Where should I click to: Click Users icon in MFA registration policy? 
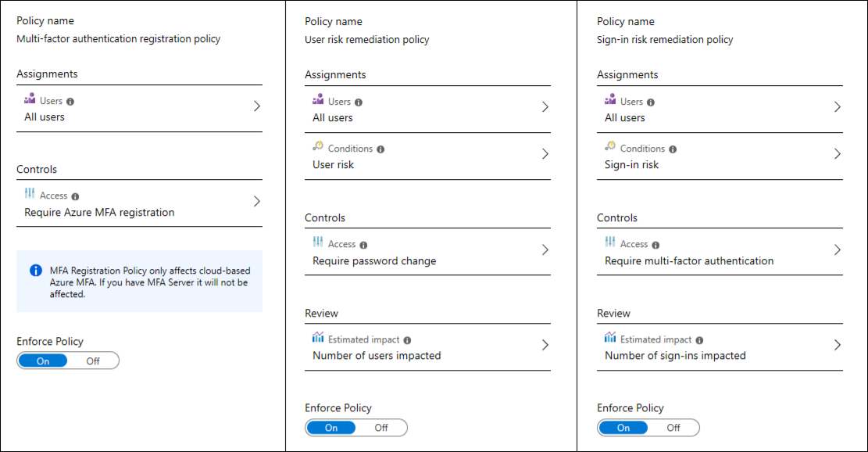tap(30, 99)
